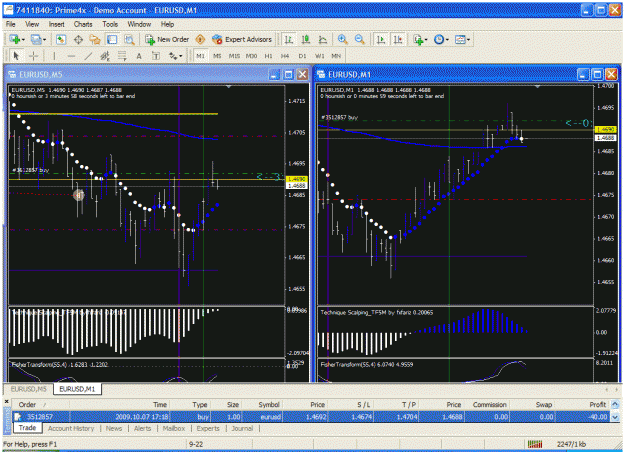
Task: Open the Account History terminal tab
Action: pos(71,428)
